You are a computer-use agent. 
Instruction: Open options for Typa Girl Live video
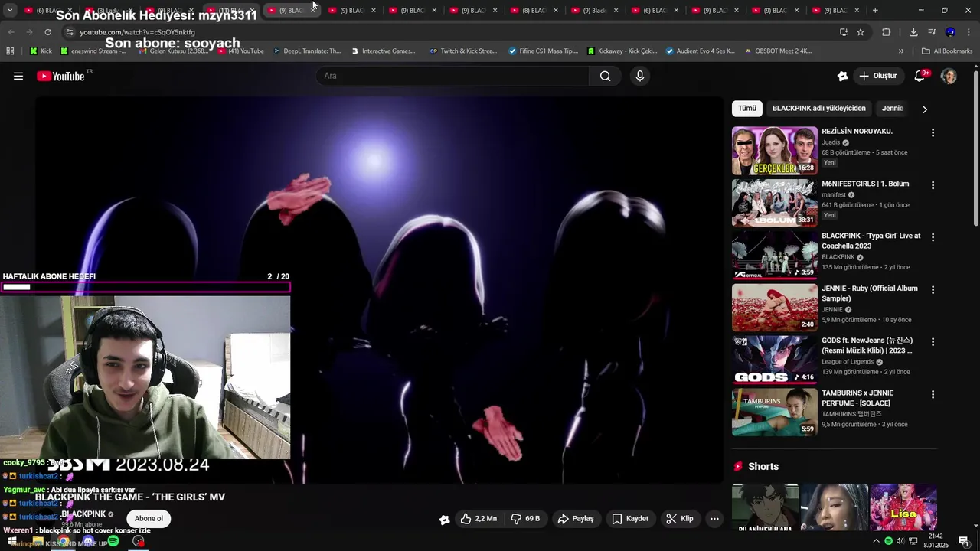[933, 237]
